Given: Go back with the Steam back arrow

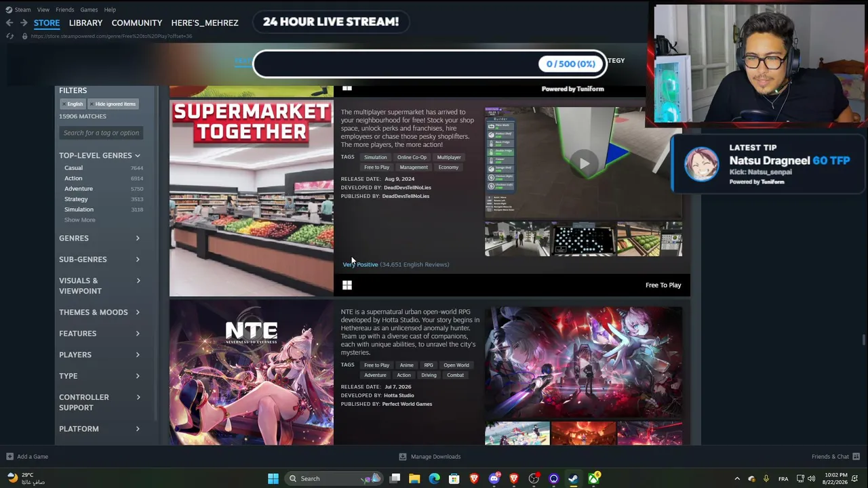Looking at the screenshot, I should coord(9,23).
